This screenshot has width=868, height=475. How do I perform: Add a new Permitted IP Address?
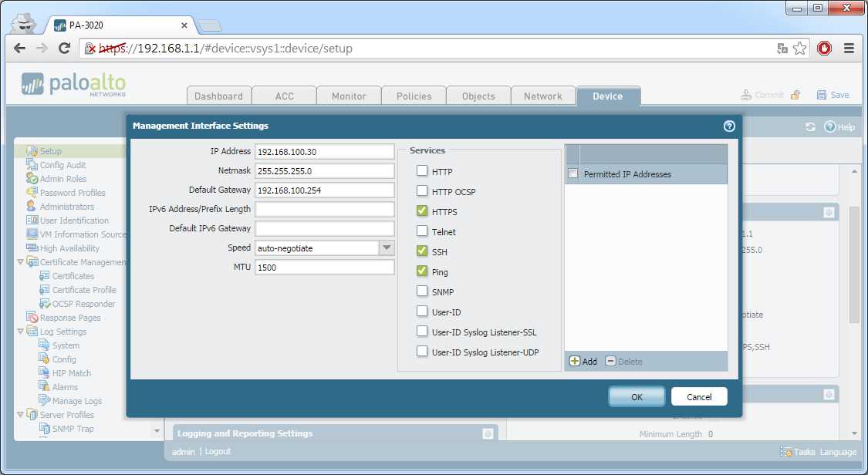point(583,361)
